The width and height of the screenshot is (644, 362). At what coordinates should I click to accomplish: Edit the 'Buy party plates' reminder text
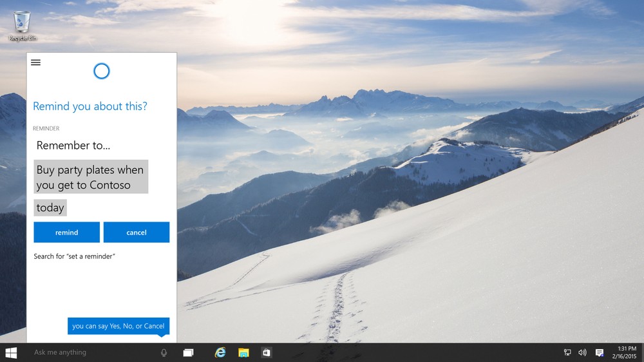tap(91, 176)
